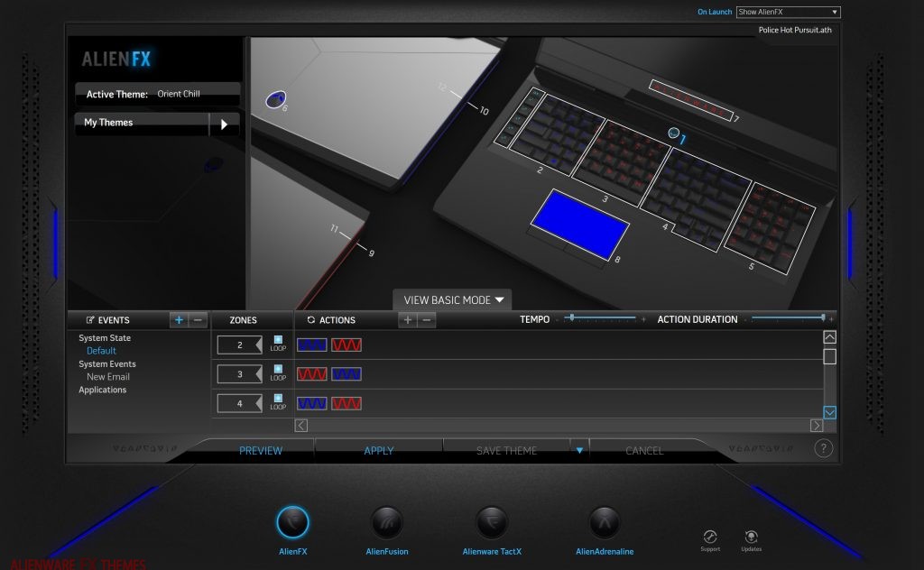The image size is (924, 570).
Task: Click the Cancel button
Action: 644,450
